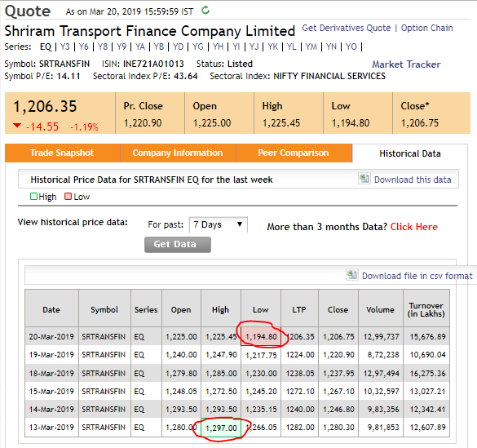Click the red down arrow beside -14.55

click(17, 126)
